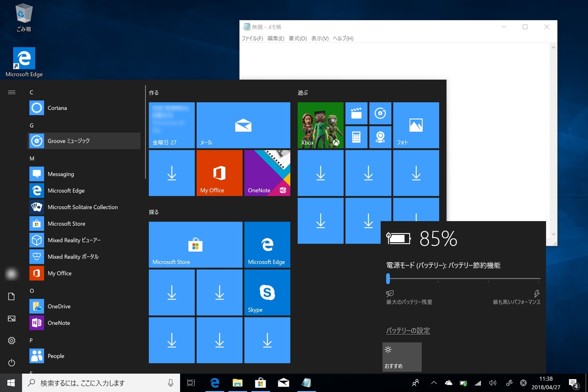Open the Groove music small tile

click(380, 114)
